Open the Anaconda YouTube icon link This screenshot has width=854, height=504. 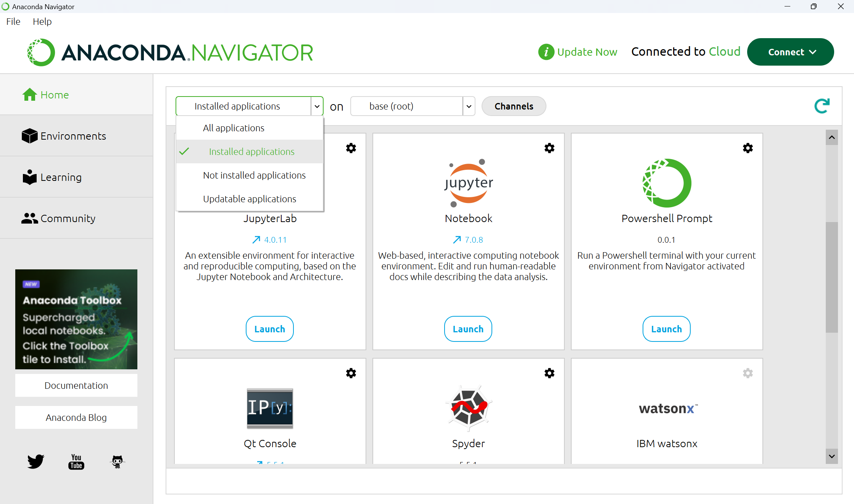76,461
